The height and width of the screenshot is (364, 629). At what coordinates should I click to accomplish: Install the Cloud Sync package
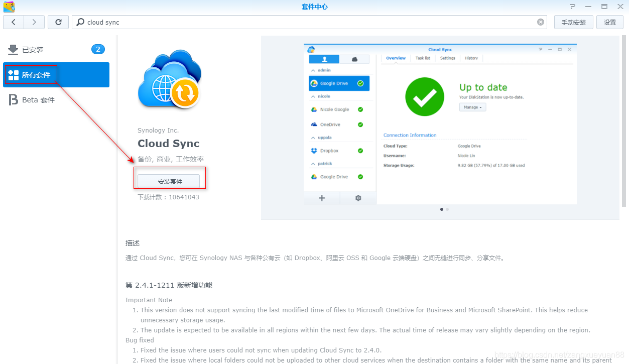[169, 181]
